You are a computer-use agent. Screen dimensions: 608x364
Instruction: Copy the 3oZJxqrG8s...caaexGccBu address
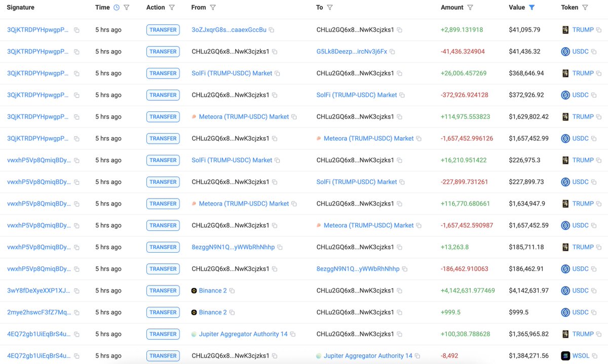[272, 30]
